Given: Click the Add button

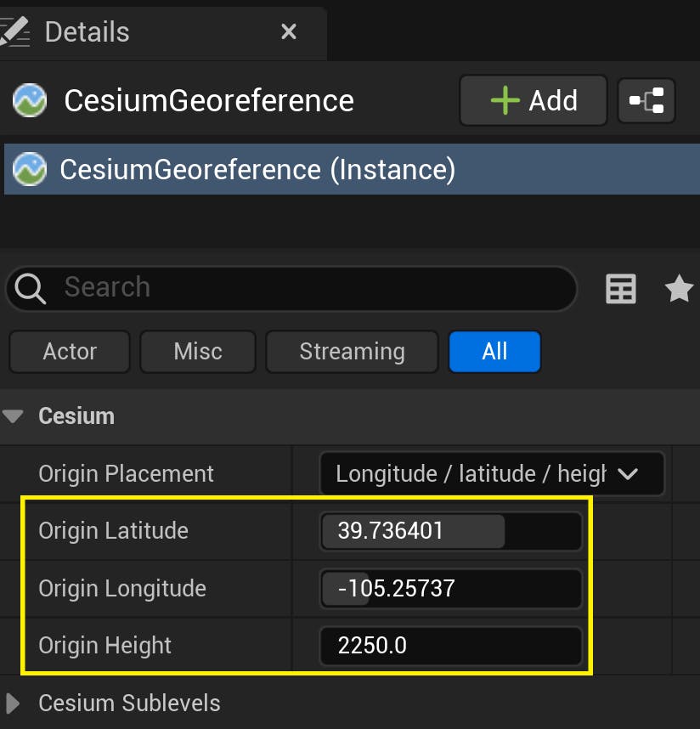Looking at the screenshot, I should (x=533, y=99).
